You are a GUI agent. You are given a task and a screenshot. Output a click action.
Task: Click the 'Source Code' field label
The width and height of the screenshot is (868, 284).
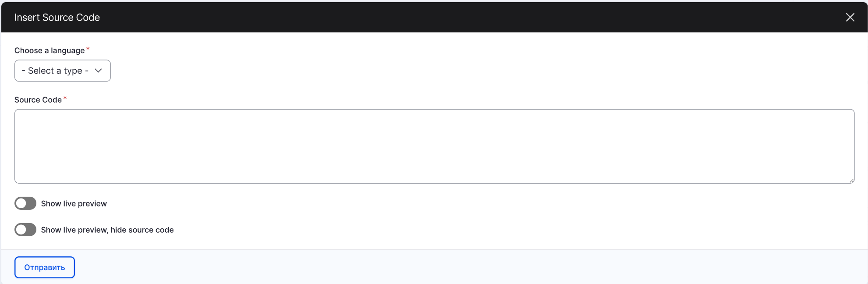pyautogui.click(x=38, y=100)
